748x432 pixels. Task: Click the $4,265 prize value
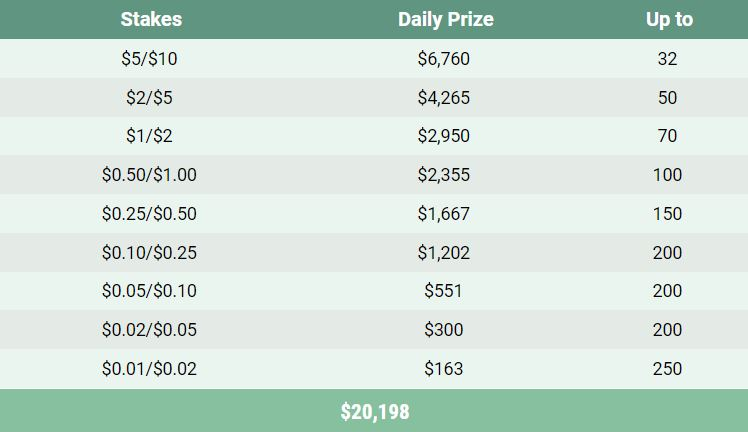(443, 98)
